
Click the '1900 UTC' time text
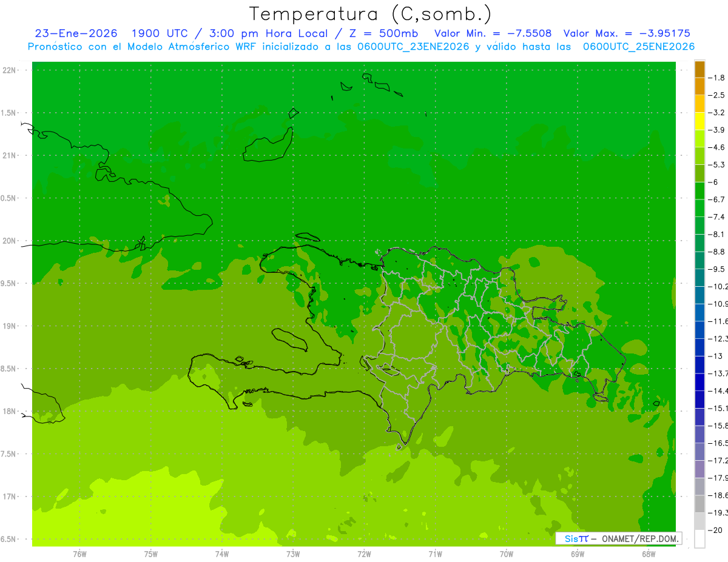[x=160, y=33]
